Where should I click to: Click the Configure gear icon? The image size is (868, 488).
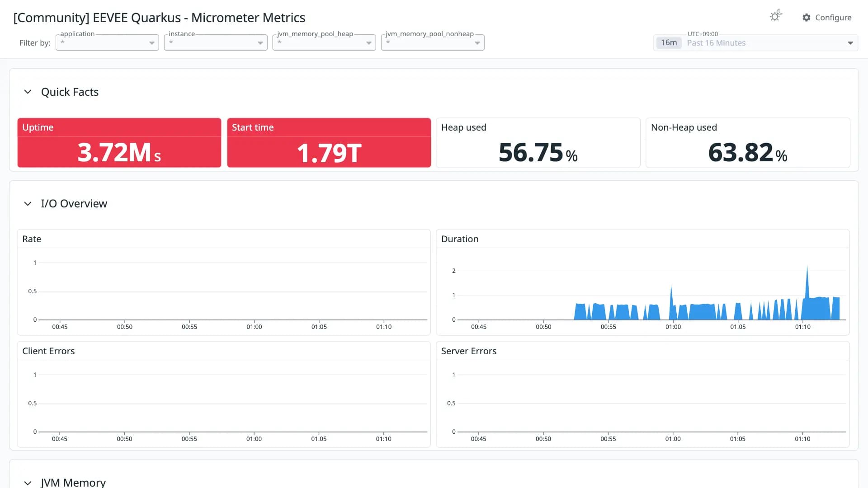tap(807, 18)
